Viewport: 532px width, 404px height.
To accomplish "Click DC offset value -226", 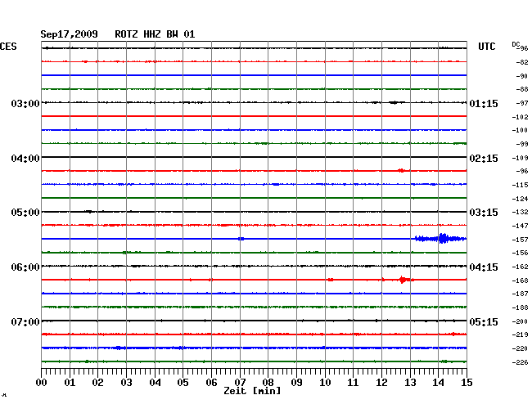I will click(520, 362).
